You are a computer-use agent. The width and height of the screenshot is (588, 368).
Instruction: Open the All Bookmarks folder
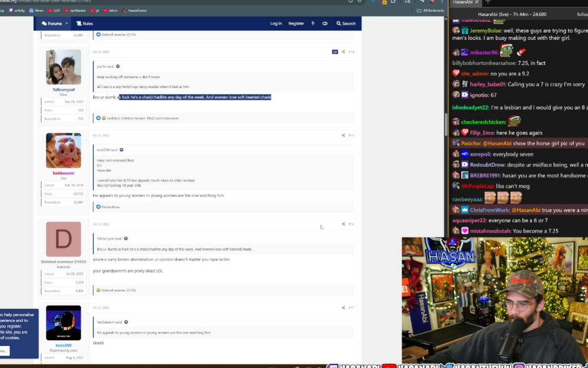point(430,10)
